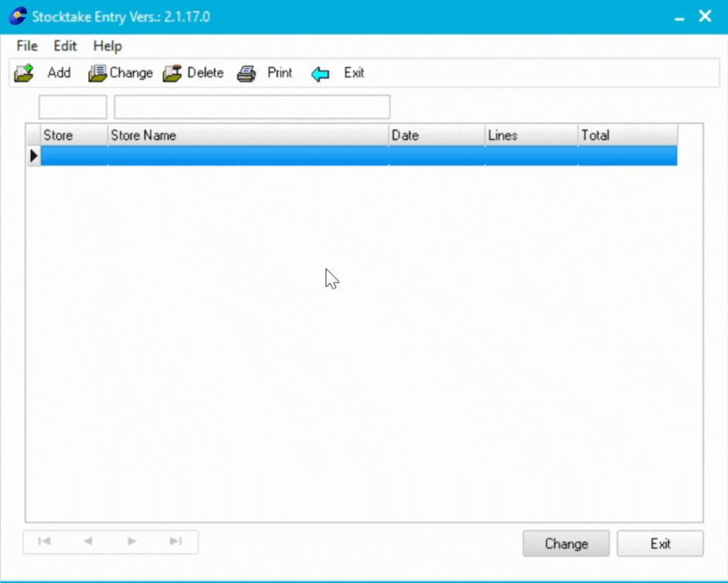Screen dimensions: 728x583
Task: Click the short store code input field
Action: click(x=73, y=107)
